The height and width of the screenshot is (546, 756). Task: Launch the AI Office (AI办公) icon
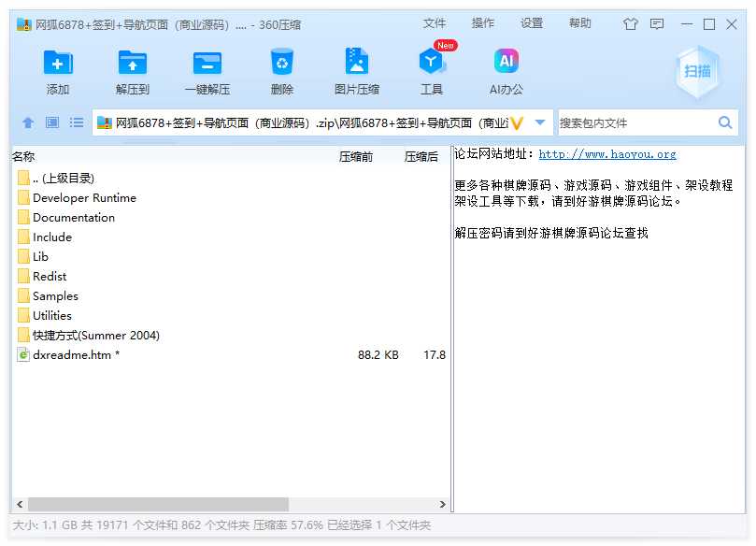coord(506,62)
